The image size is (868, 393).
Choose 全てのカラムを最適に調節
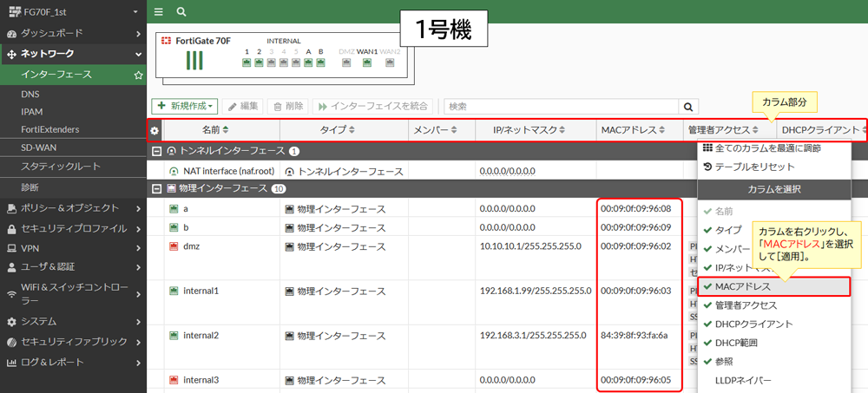pos(762,148)
